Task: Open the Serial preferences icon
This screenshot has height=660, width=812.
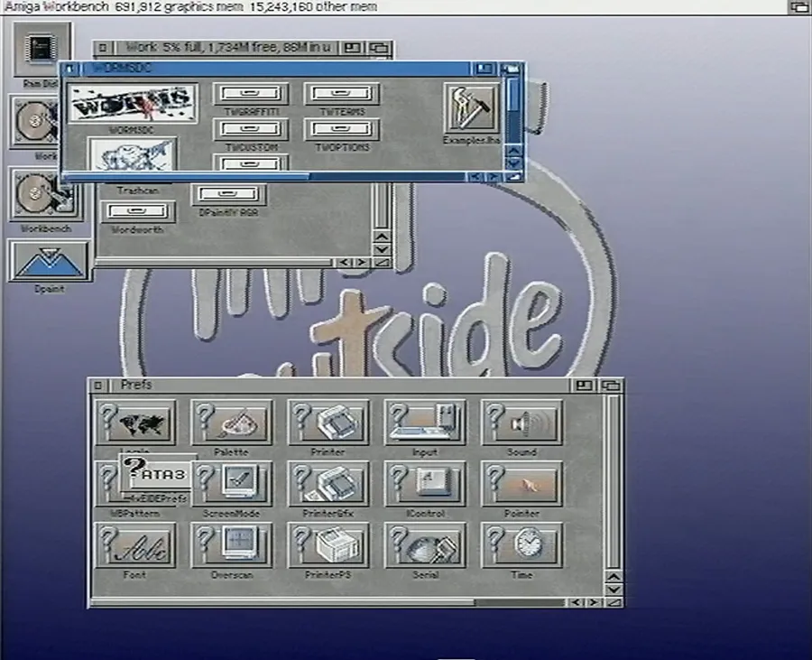Action: coord(425,545)
